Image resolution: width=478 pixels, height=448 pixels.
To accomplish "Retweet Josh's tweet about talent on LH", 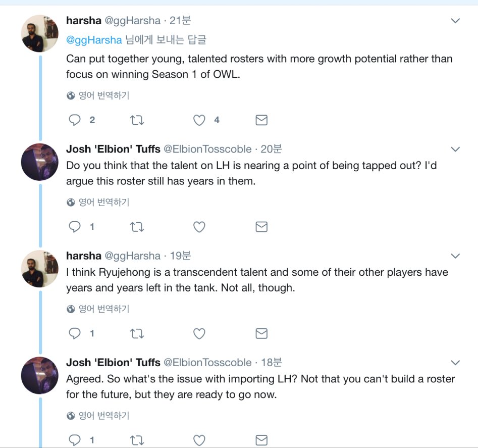I will (x=137, y=227).
